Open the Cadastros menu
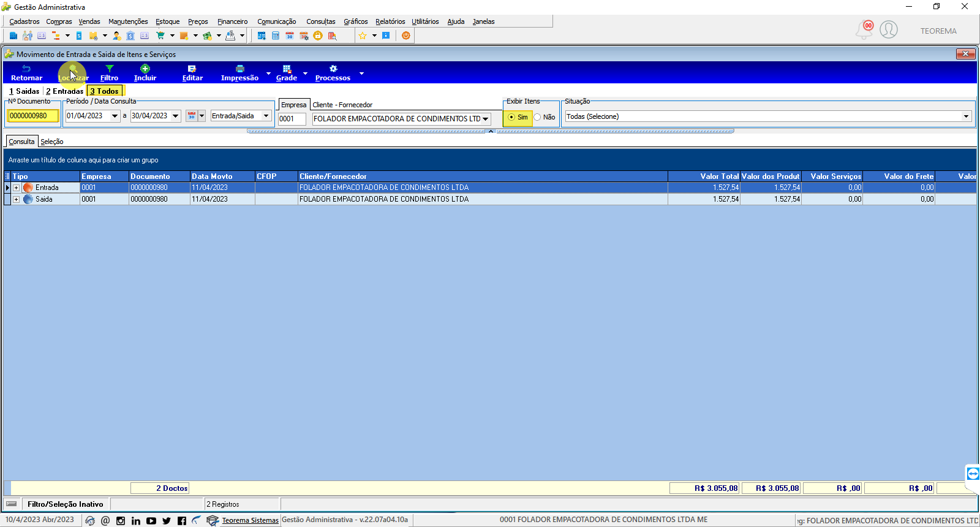The image size is (980, 527). [24, 21]
